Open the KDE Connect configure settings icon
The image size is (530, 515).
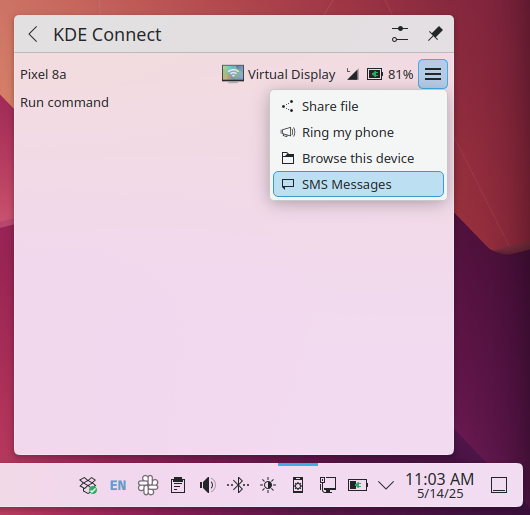click(400, 34)
